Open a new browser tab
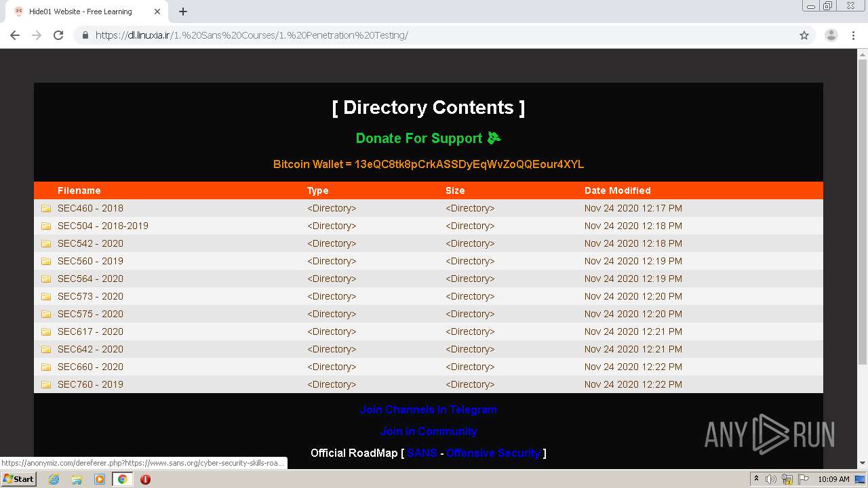Screen dimensions: 868x488 pyautogui.click(x=183, y=12)
